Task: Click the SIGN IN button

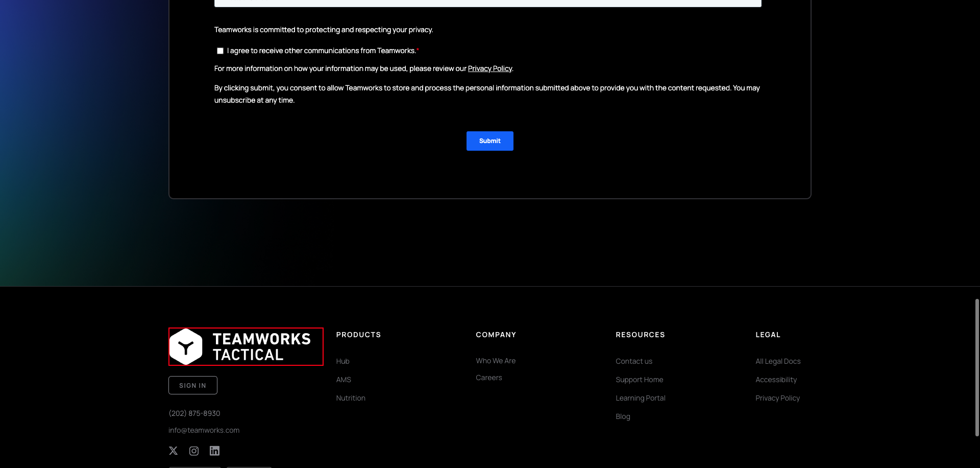Action: click(192, 385)
